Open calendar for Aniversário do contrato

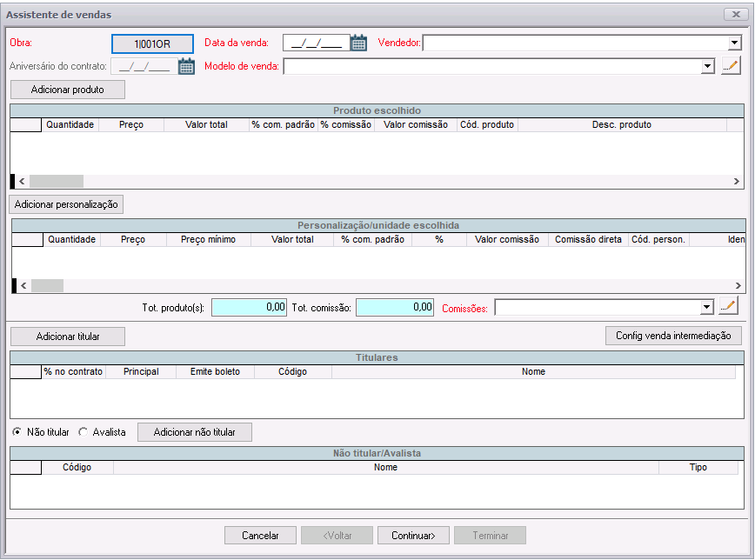tap(186, 66)
